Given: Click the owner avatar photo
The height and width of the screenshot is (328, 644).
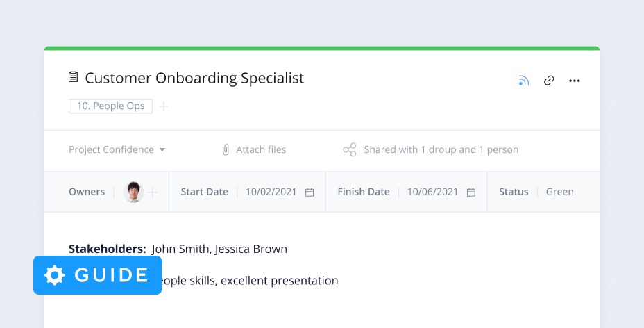Looking at the screenshot, I should tap(133, 192).
